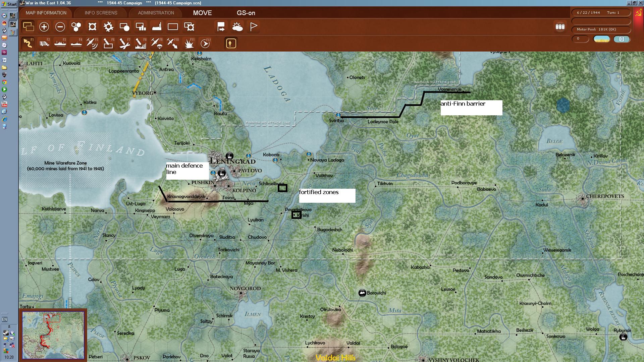
Task: Click the Rybynsk port icon
Action: pos(623,337)
